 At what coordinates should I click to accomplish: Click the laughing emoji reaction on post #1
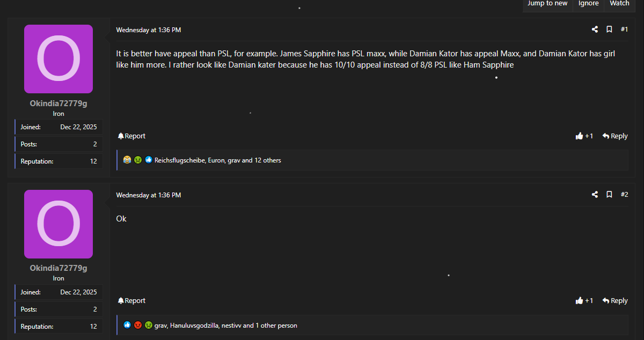127,160
